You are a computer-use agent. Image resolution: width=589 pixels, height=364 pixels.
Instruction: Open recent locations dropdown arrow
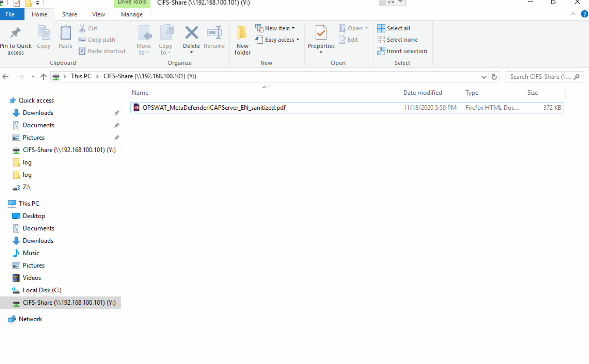click(x=33, y=77)
